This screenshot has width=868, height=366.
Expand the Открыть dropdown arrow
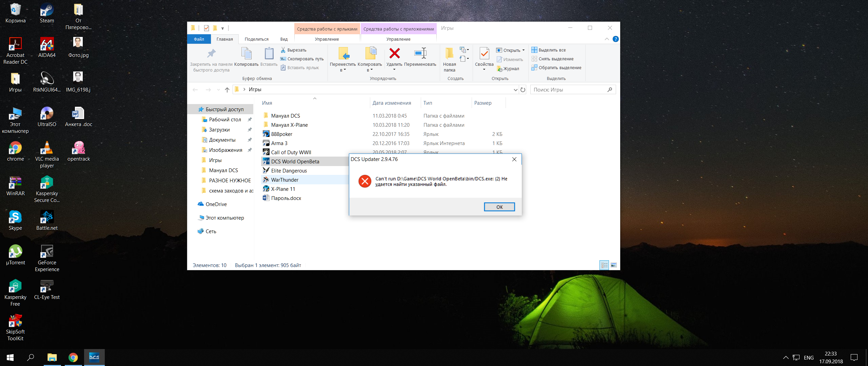(524, 50)
